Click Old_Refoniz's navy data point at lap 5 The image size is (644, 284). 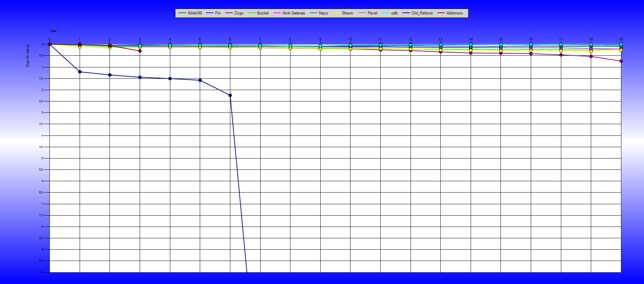[x=200, y=80]
